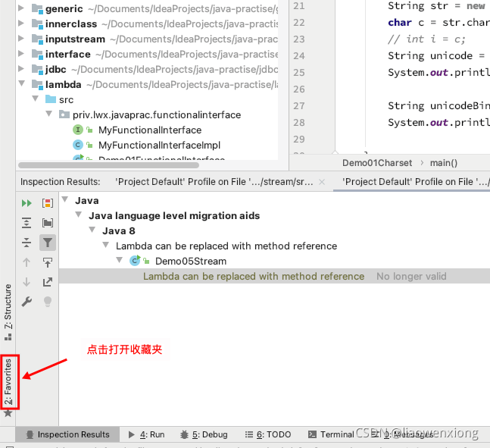Expand the interface module
Screen dimensions: 490x448
pyautogui.click(x=21, y=54)
